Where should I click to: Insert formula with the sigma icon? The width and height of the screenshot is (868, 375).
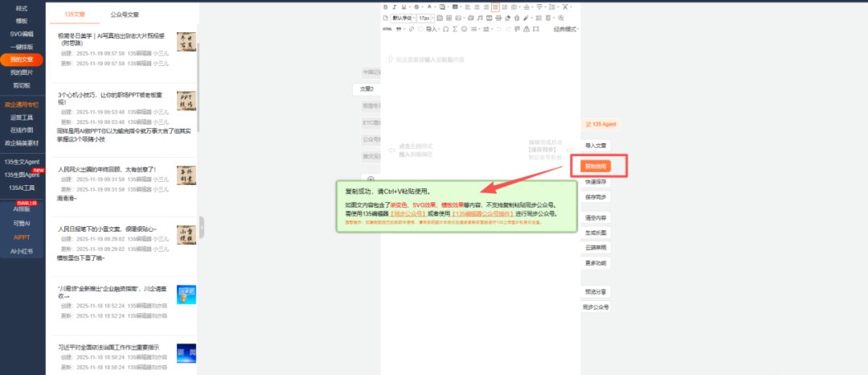pyautogui.click(x=455, y=29)
